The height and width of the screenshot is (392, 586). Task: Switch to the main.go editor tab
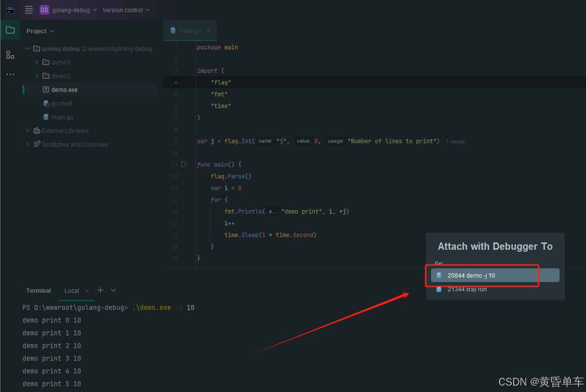coord(190,30)
